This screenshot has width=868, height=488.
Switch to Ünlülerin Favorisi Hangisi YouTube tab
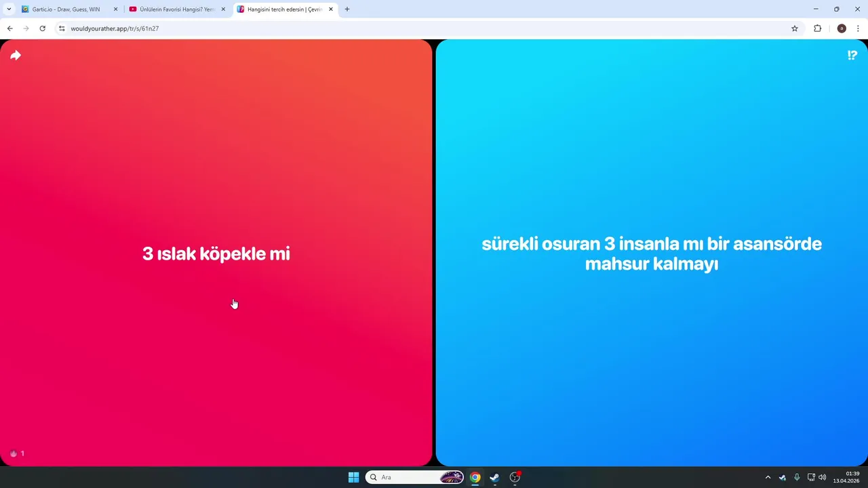tap(176, 9)
